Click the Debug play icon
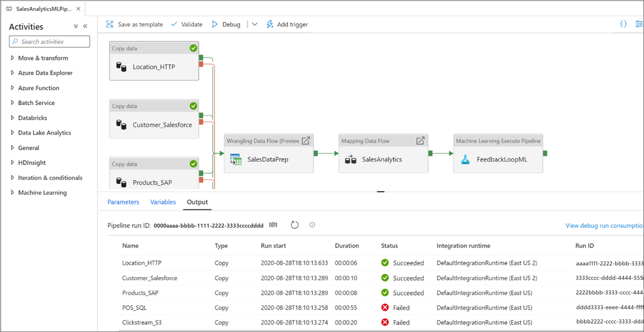Viewport: 644px width, 332px height. [215, 24]
